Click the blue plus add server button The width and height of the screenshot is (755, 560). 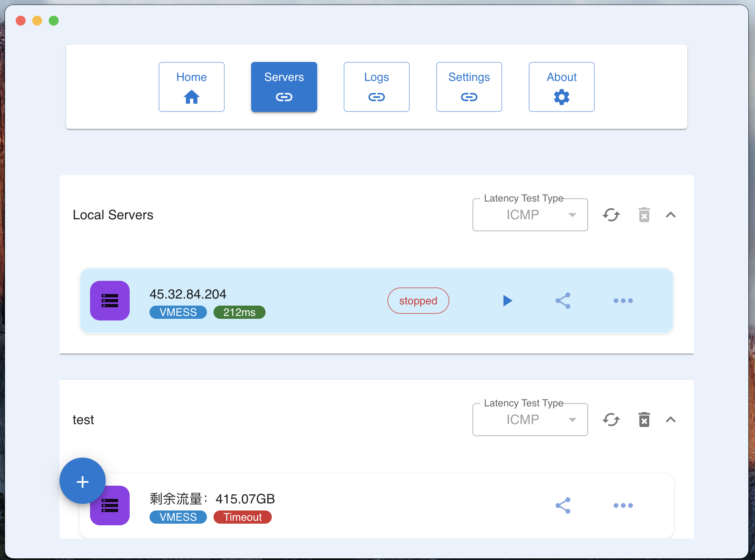[x=83, y=481]
